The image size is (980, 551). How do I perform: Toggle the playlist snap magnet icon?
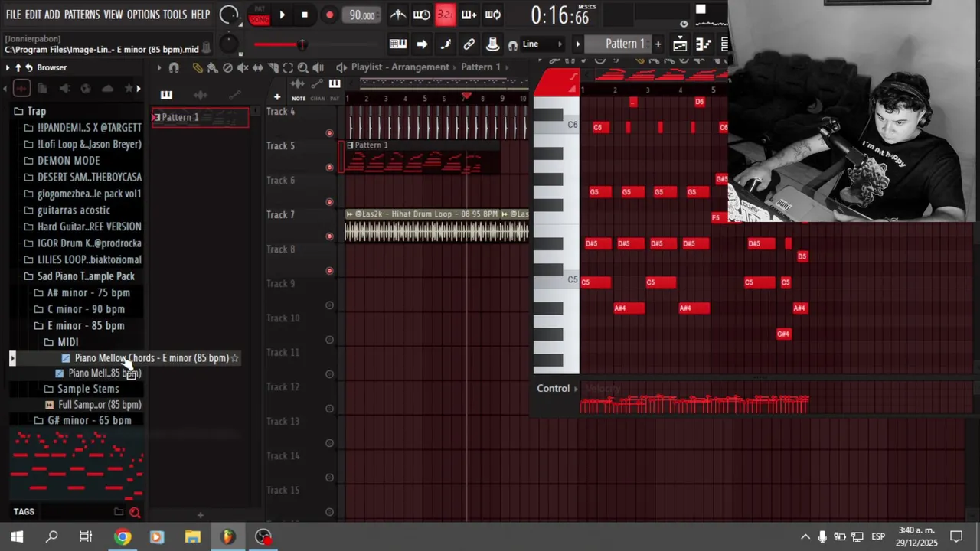pyautogui.click(x=174, y=67)
